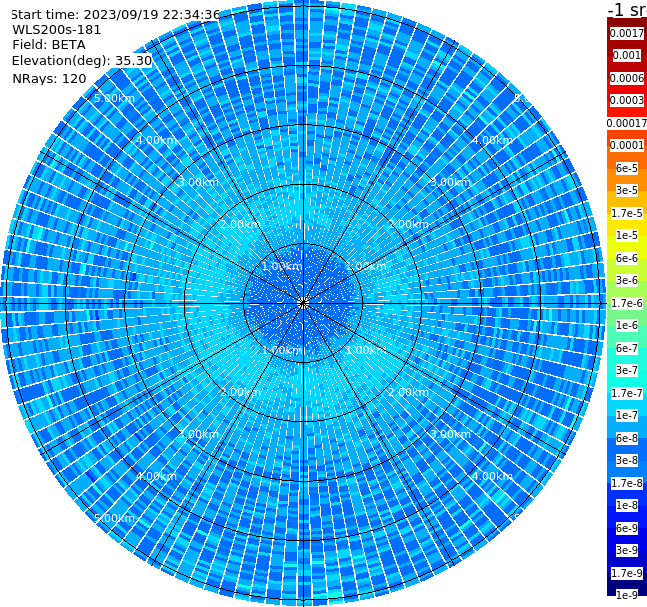The height and width of the screenshot is (607, 647).
Task: Click the 0.0017 colorbar label
Action: pyautogui.click(x=627, y=33)
